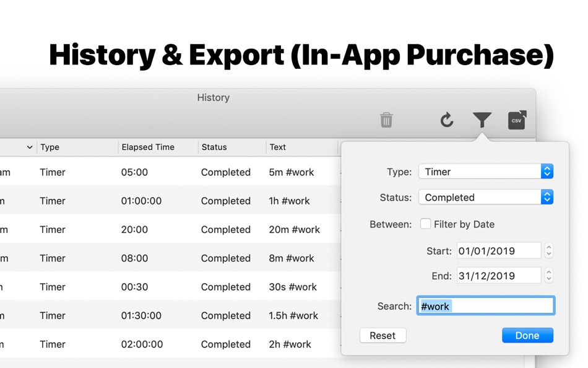Image resolution: width=588 pixels, height=368 pixels.
Task: Enable the Filter by Date checkbox
Action: 425,224
